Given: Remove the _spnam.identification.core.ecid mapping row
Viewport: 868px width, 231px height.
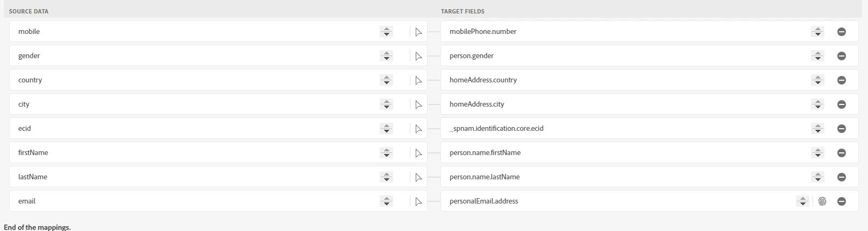Looking at the screenshot, I should pyautogui.click(x=842, y=129).
